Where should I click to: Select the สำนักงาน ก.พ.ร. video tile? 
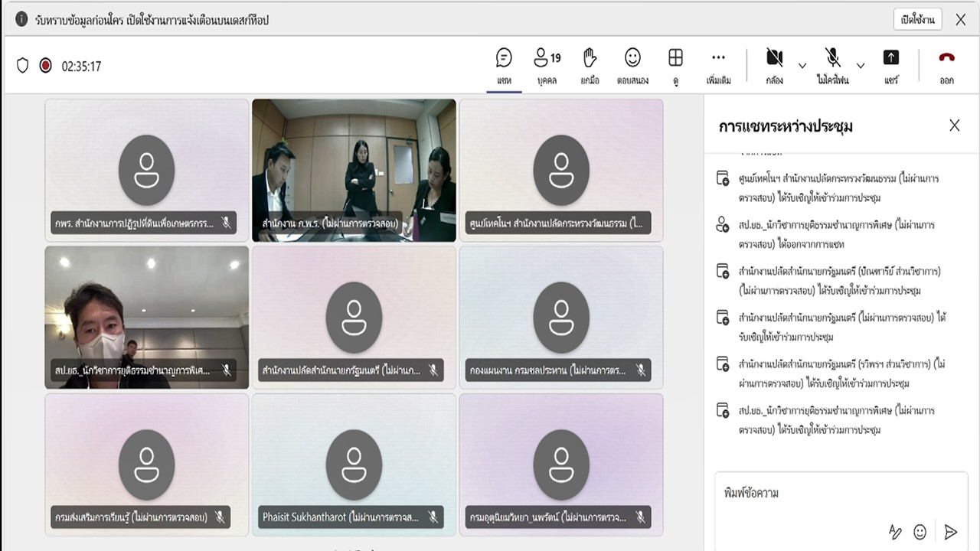tap(354, 170)
